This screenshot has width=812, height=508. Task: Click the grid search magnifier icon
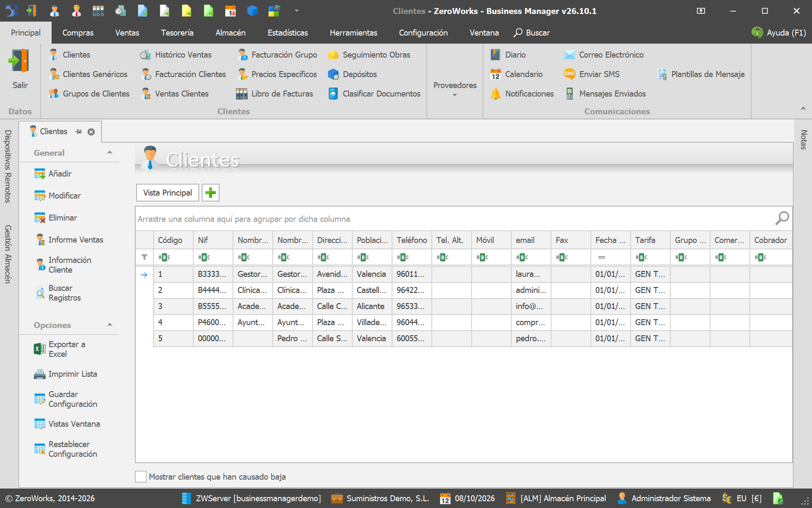pyautogui.click(x=782, y=218)
